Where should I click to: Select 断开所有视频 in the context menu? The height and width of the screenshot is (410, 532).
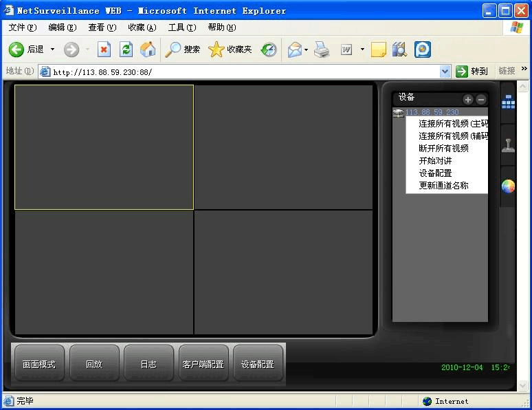443,148
